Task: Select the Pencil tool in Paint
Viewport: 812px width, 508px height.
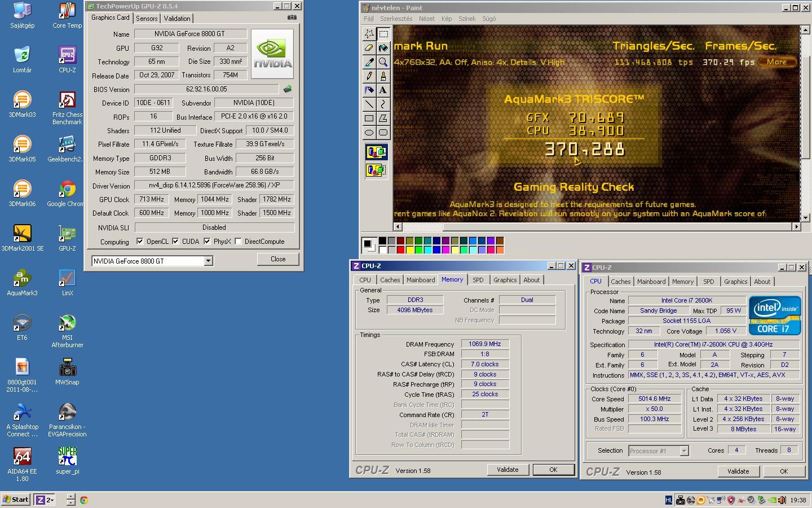Action: pos(369,76)
